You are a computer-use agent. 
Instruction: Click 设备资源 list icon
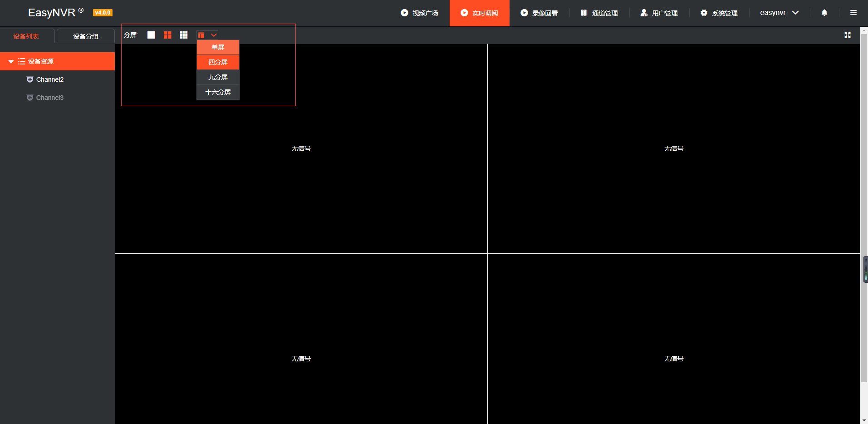click(21, 61)
